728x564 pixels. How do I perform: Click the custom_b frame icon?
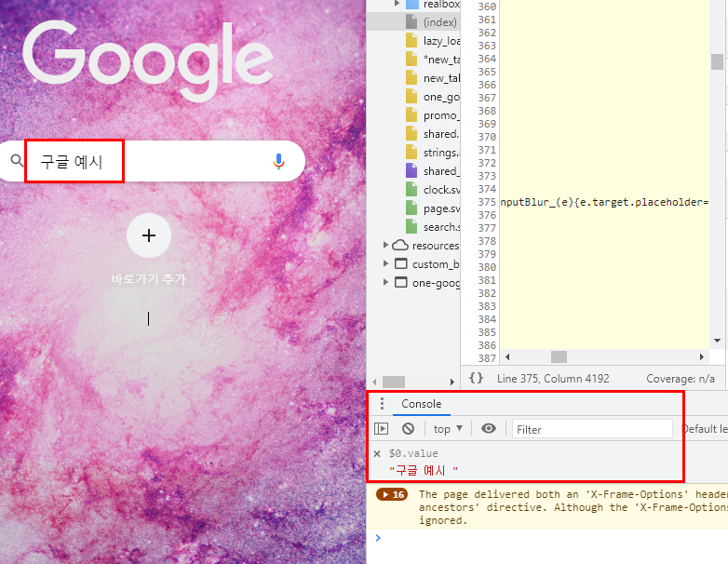tap(400, 263)
